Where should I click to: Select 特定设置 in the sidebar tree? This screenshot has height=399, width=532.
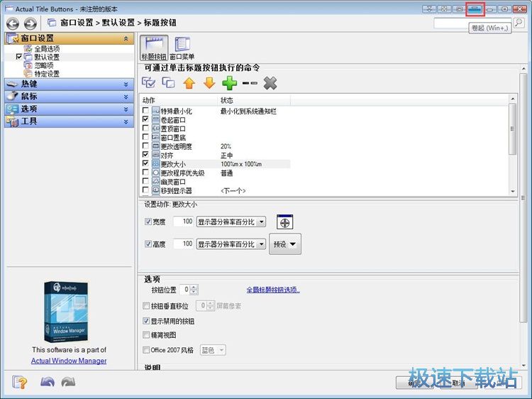point(47,73)
